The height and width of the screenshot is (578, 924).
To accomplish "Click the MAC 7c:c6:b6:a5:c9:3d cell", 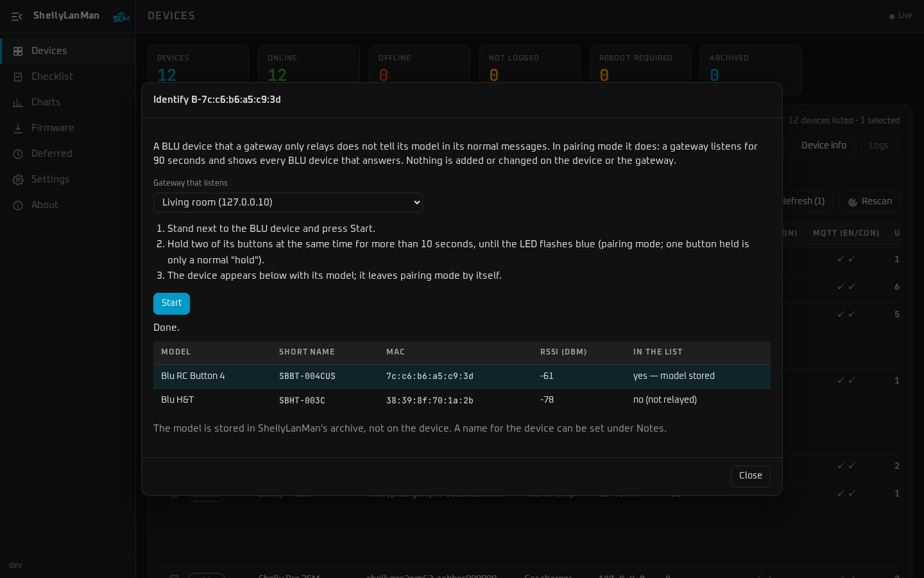I will click(x=429, y=376).
